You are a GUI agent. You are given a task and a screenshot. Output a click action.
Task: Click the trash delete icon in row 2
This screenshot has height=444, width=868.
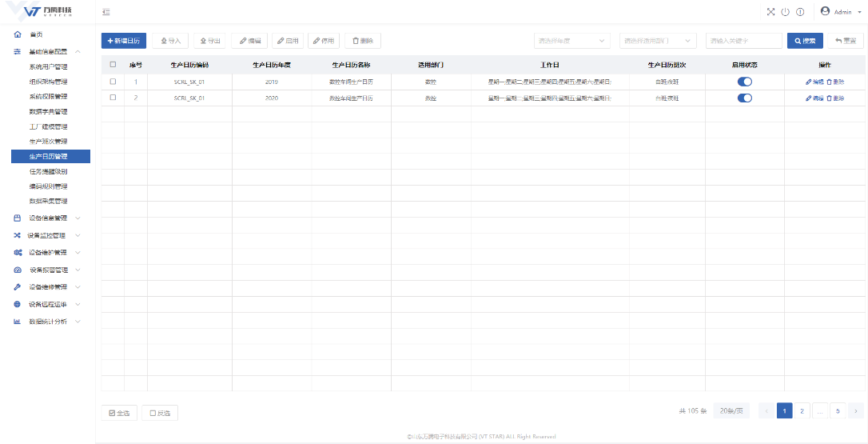(x=829, y=98)
